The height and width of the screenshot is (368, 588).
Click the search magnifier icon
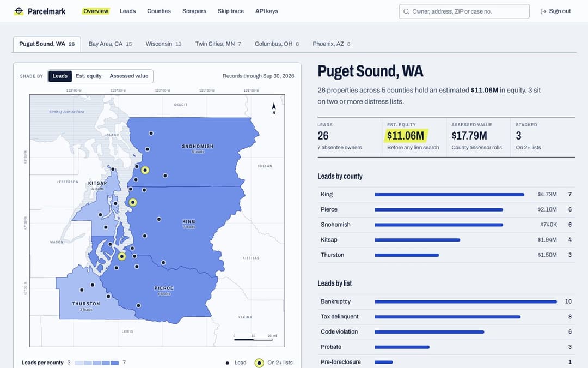coord(406,11)
